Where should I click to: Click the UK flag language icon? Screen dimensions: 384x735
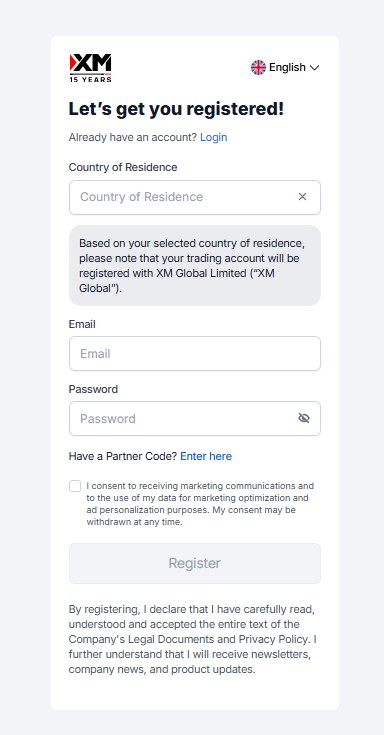[x=258, y=68]
